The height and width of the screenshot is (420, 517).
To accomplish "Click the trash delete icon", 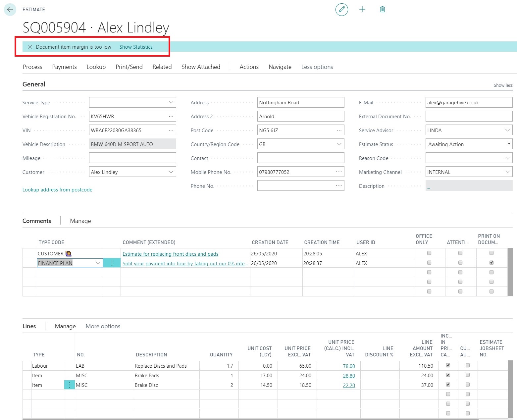I will click(382, 10).
